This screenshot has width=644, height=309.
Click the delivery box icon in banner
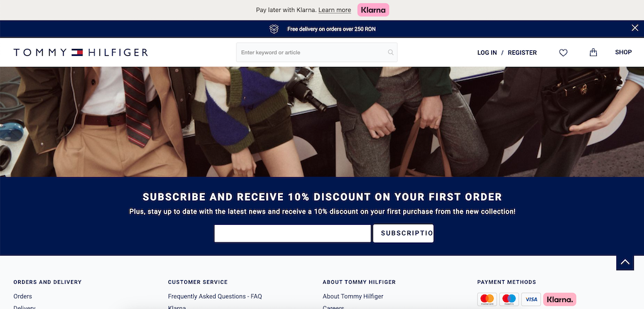(274, 29)
